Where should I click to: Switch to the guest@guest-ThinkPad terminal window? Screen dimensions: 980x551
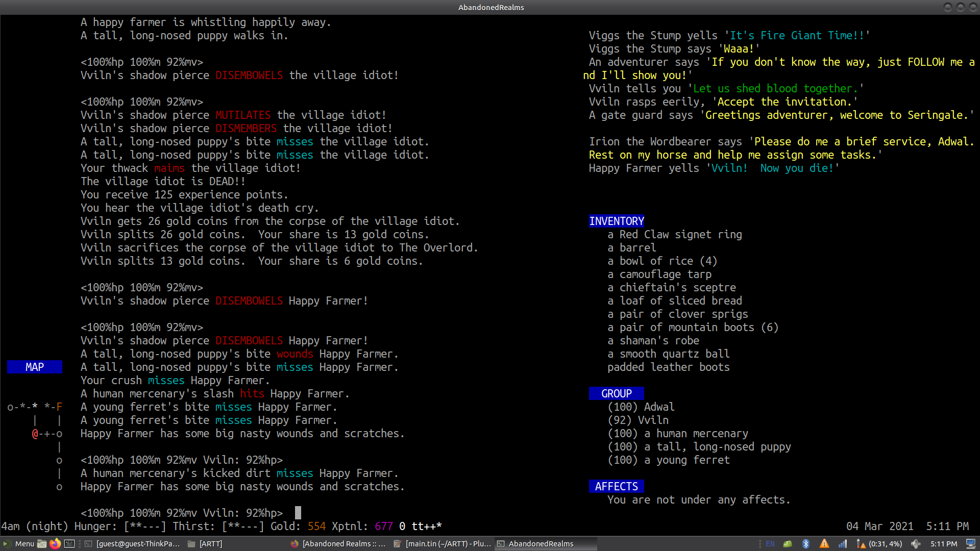pyautogui.click(x=132, y=544)
